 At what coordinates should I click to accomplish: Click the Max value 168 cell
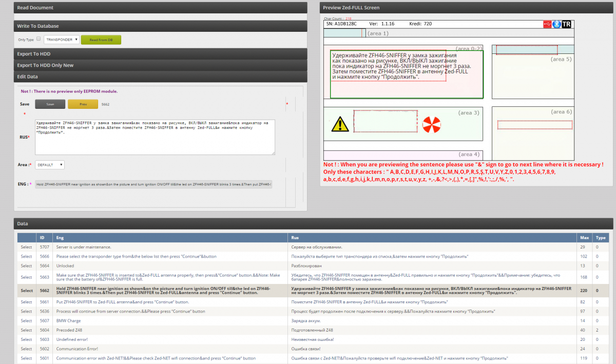[x=584, y=277]
